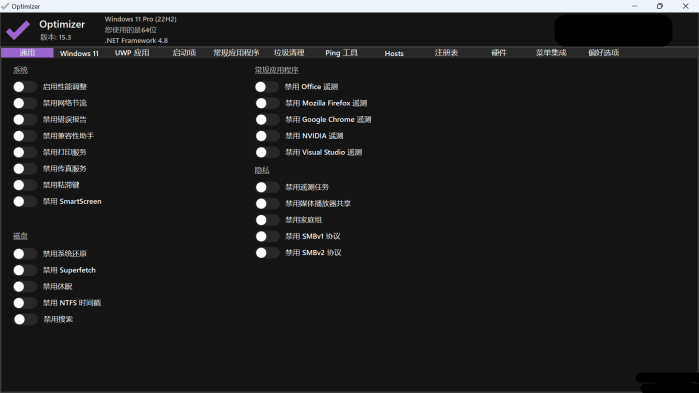This screenshot has height=393, width=699.
Task: Switch to the Ping 工具 tab
Action: click(x=341, y=53)
